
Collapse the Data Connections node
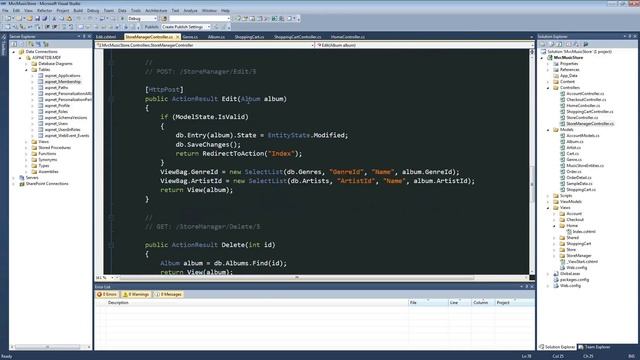14,52
